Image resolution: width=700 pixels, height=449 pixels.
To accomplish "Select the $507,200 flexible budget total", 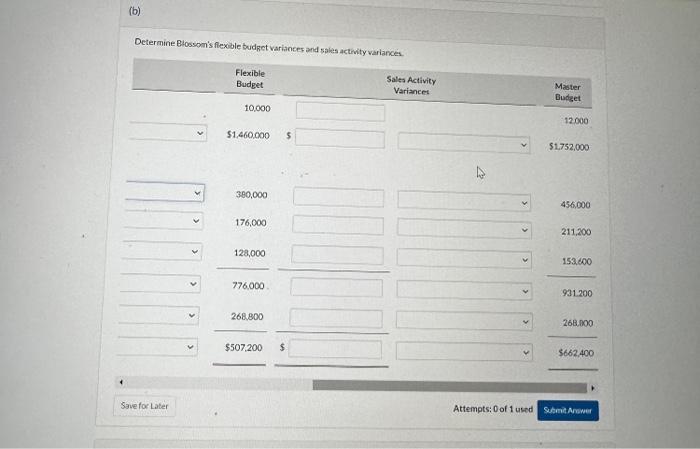I will tap(243, 348).
